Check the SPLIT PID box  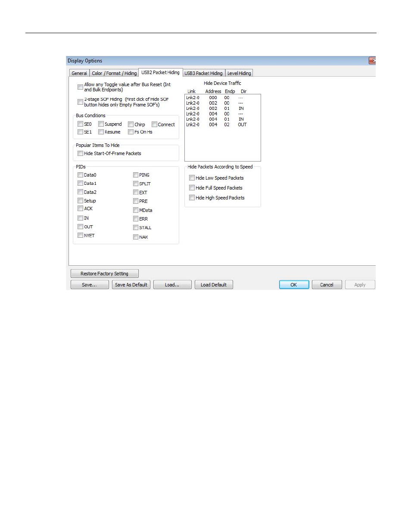136,184
